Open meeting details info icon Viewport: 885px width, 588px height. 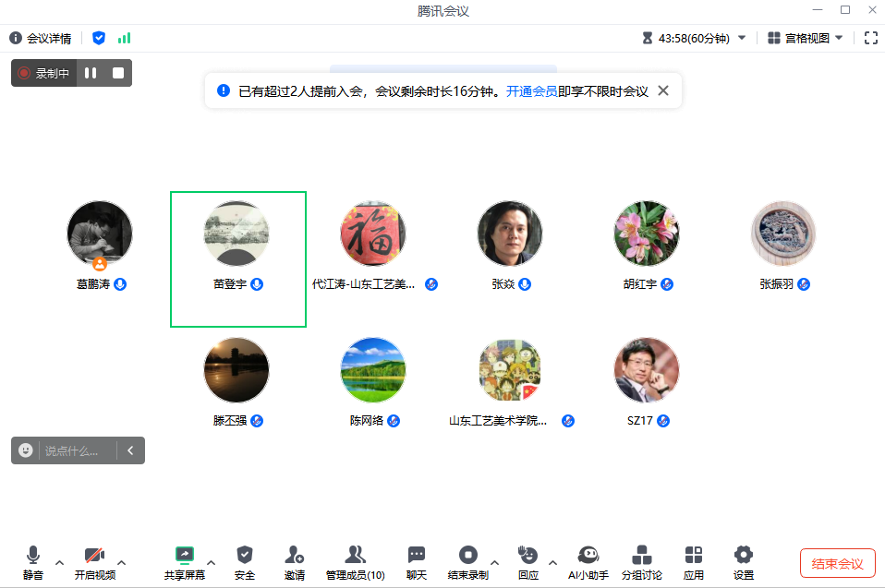[x=16, y=38]
